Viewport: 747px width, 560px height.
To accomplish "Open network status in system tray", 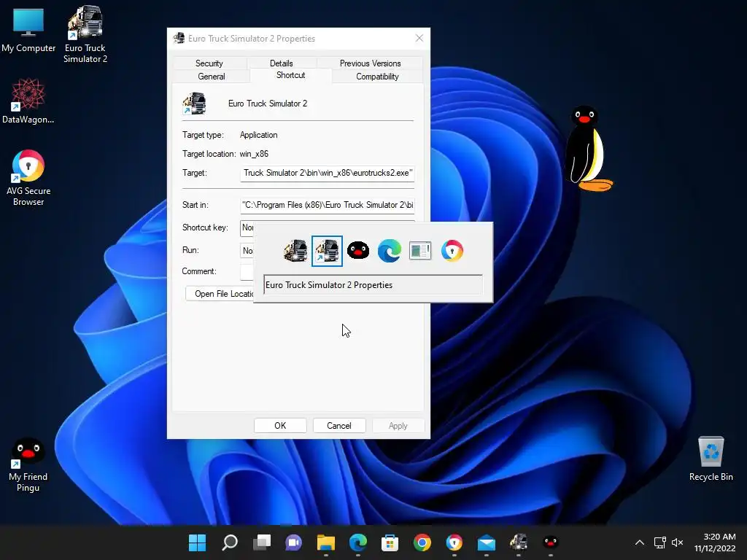I will (x=659, y=542).
